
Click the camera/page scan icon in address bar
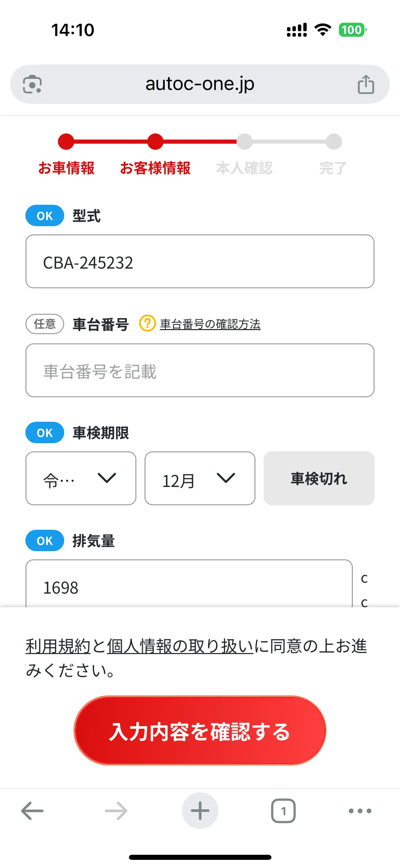[x=33, y=84]
